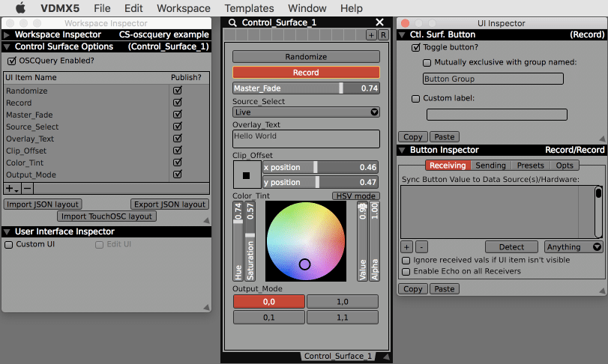
Task: Click the Overlay_Text Hello World field
Action: point(306,139)
